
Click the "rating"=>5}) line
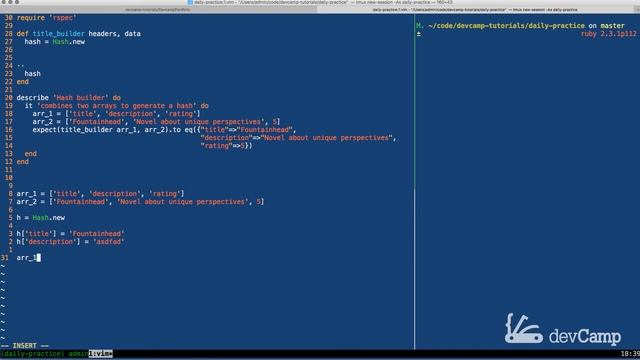[227, 146]
